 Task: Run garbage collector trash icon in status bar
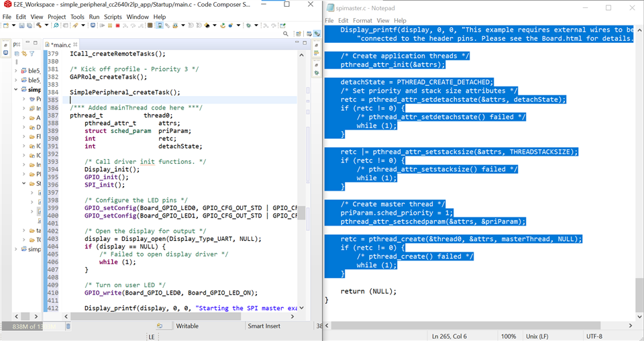point(68,326)
